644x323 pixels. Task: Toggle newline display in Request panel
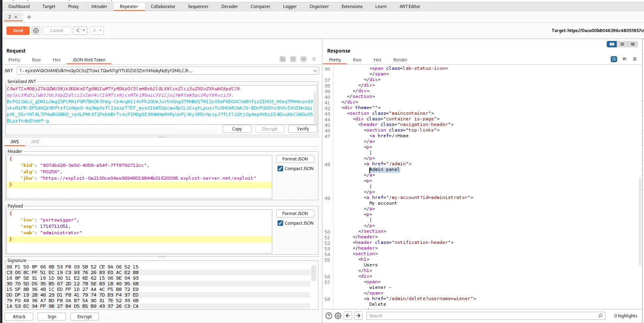click(304, 59)
